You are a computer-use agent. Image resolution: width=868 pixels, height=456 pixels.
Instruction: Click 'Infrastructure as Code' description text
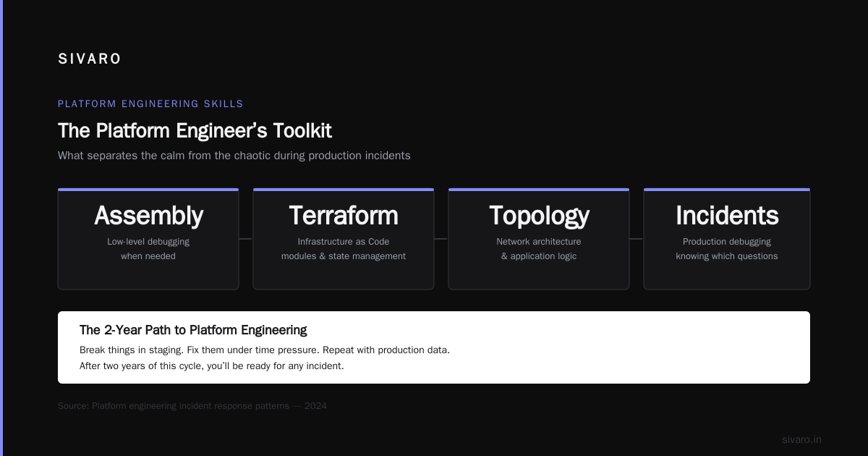tap(344, 242)
